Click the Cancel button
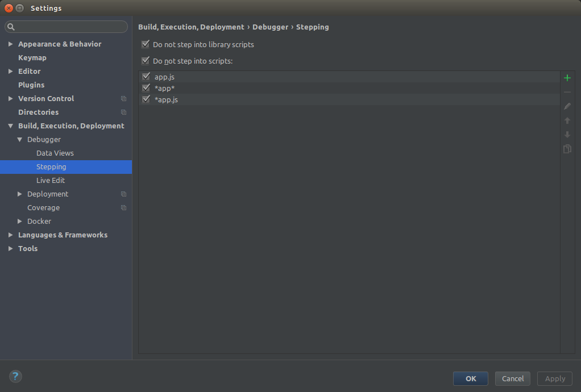This screenshot has width=581, height=392. click(512, 378)
